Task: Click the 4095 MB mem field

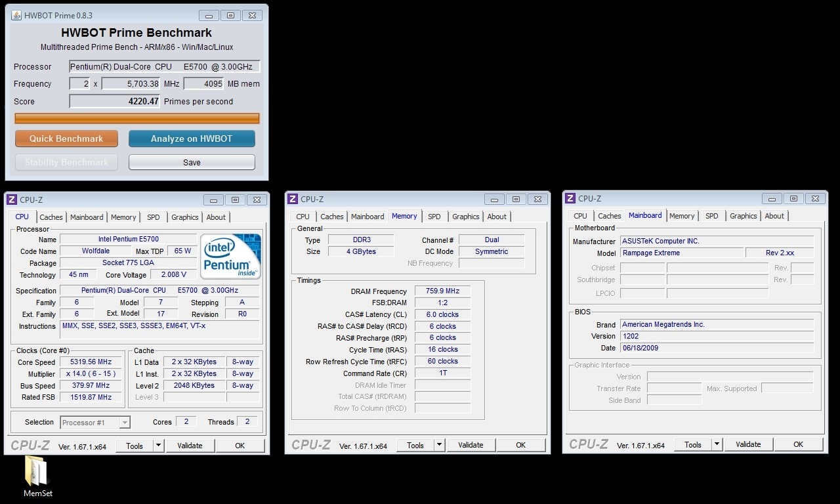Action: [x=203, y=83]
